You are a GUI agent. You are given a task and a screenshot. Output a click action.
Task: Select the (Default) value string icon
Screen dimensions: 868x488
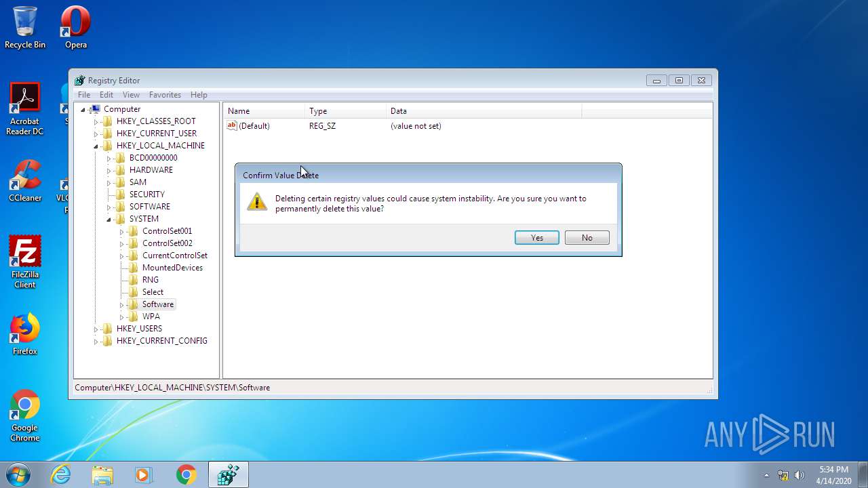232,125
